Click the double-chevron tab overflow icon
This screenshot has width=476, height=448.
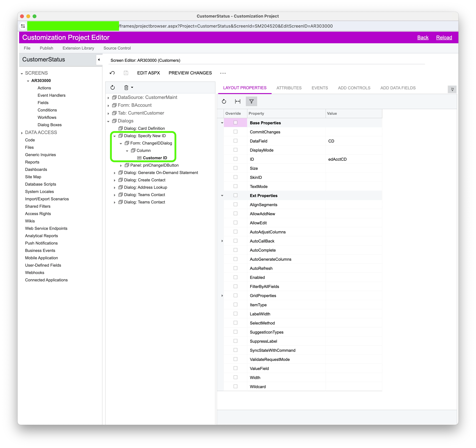[452, 89]
